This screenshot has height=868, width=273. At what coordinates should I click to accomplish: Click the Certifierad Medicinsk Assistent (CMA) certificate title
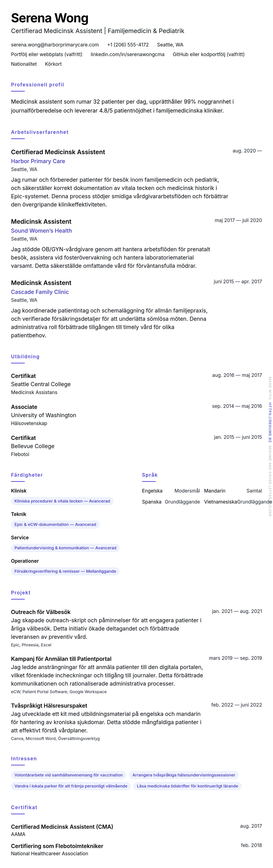[62, 827]
